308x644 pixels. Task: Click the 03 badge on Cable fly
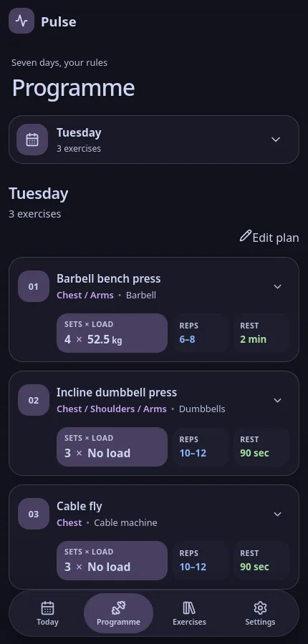(34, 514)
